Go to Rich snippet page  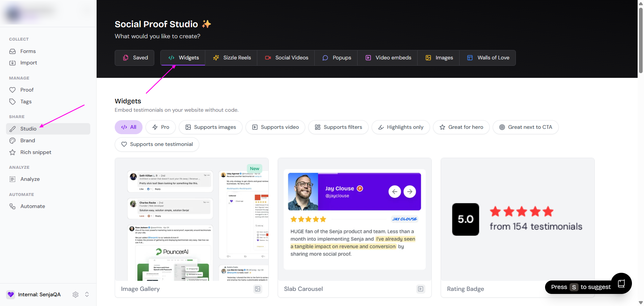click(x=36, y=152)
